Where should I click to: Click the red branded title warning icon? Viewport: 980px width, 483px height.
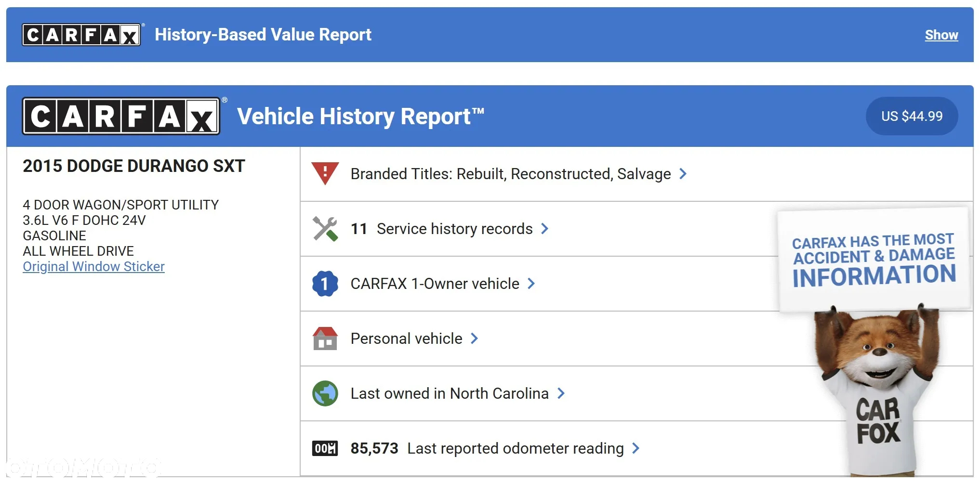pyautogui.click(x=325, y=173)
